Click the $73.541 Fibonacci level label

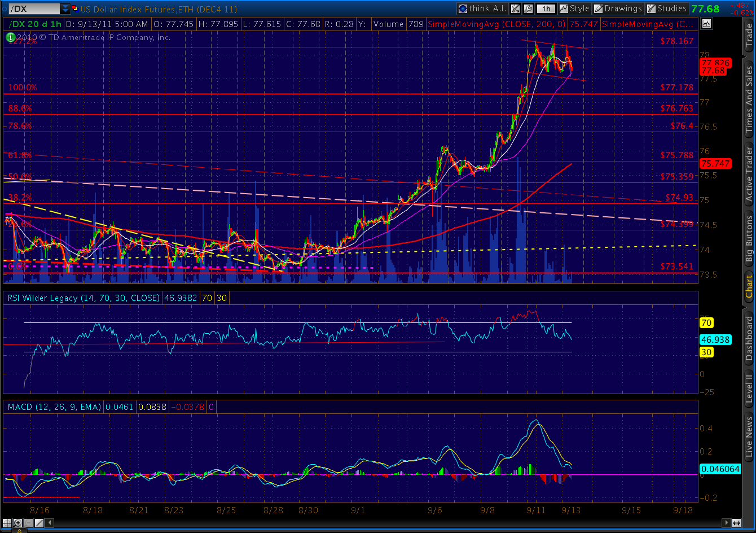coord(676,266)
